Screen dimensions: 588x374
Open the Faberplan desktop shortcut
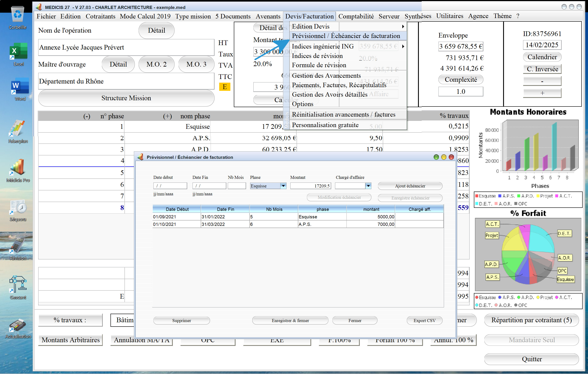(17, 128)
